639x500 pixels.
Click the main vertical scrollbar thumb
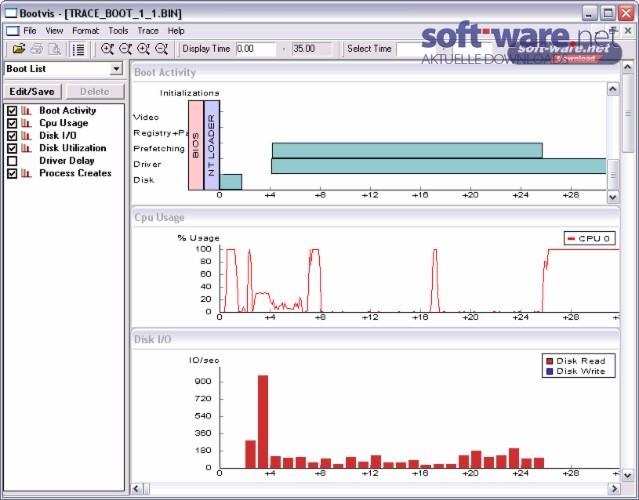point(628,113)
